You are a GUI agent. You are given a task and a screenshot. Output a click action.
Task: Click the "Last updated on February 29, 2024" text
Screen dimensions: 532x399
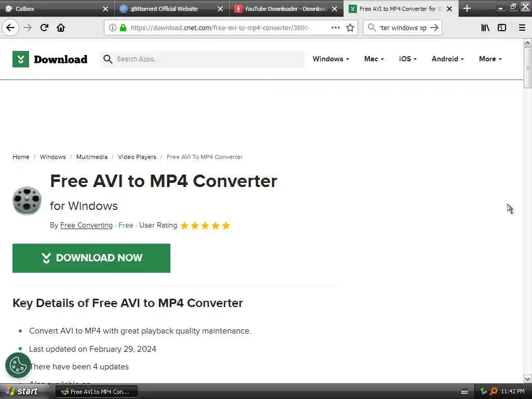click(92, 349)
